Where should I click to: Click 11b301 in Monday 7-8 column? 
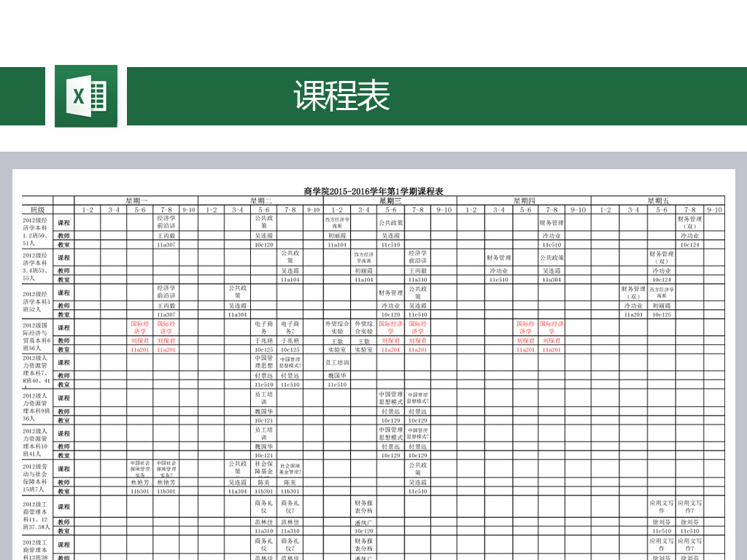point(166,491)
